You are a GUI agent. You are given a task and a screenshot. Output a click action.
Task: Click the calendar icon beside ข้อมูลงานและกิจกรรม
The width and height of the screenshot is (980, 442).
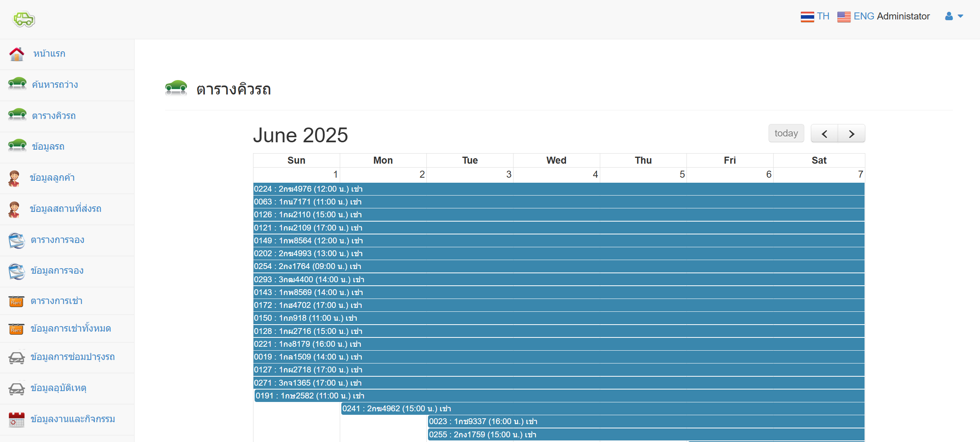(16, 419)
